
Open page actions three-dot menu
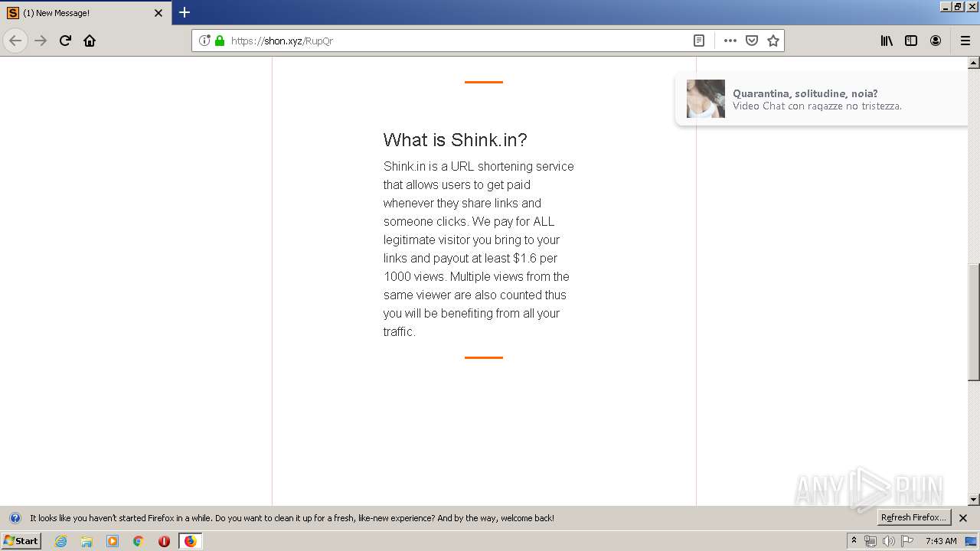tap(730, 41)
